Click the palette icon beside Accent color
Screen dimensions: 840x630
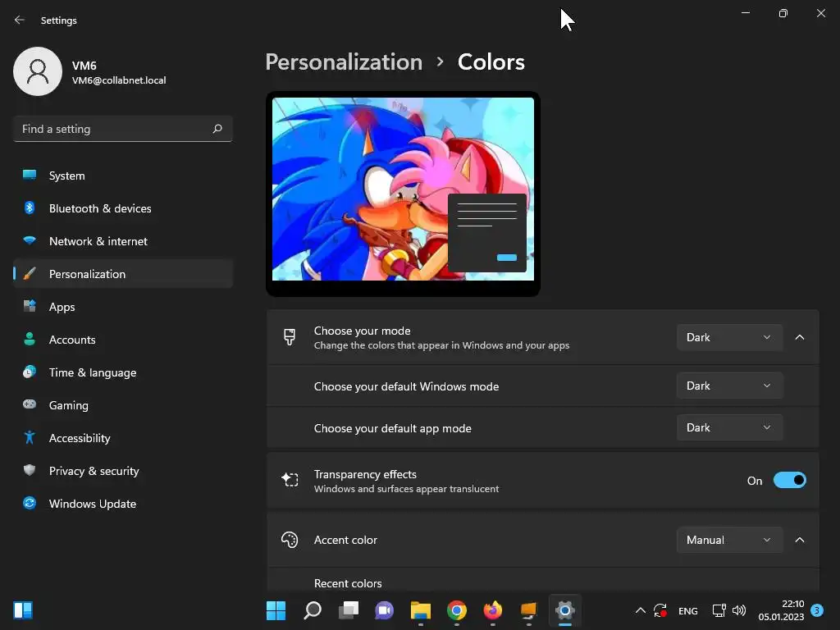pos(290,540)
